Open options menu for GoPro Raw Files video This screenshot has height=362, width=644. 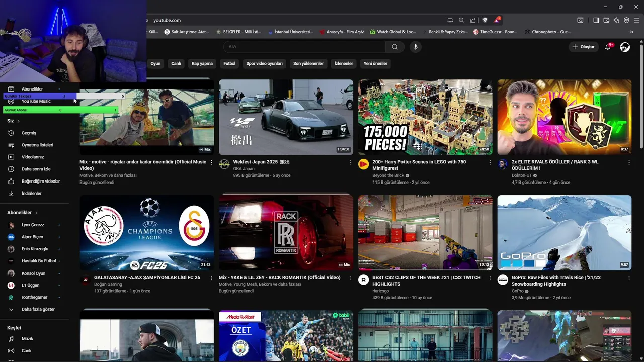pos(629,278)
